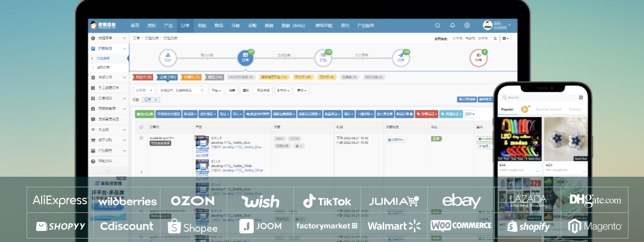This screenshot has width=644, height=242.
Task: Switch to Popular tab on phone
Action: pos(507,109)
